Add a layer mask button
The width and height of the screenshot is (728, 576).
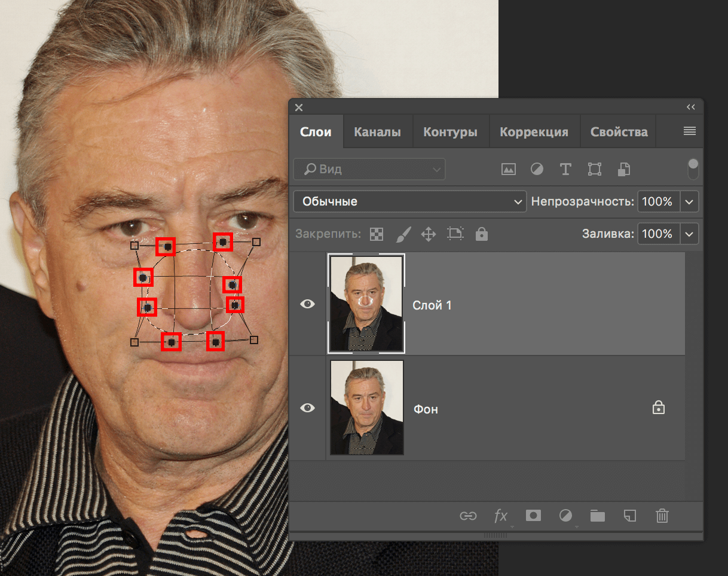coord(533,516)
